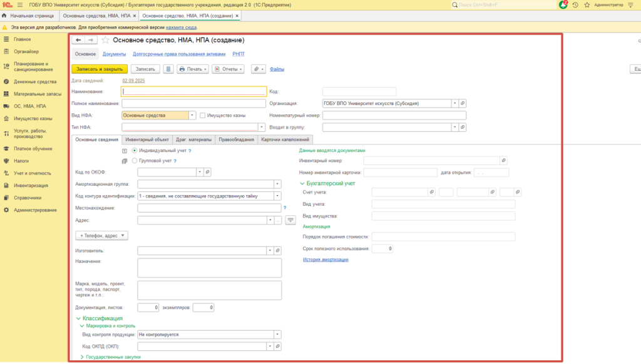641x364 pixels.
Task: Open the Правообладания tab
Action: [x=236, y=139]
